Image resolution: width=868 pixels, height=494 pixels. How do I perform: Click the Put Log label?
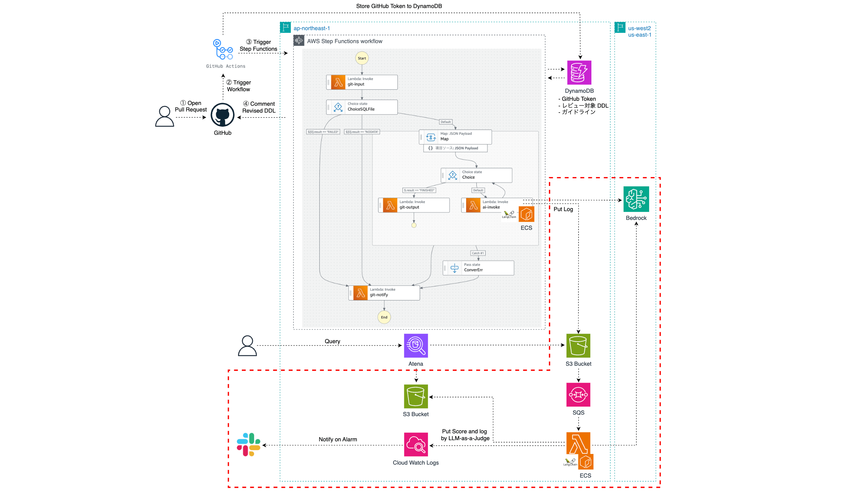tap(563, 209)
